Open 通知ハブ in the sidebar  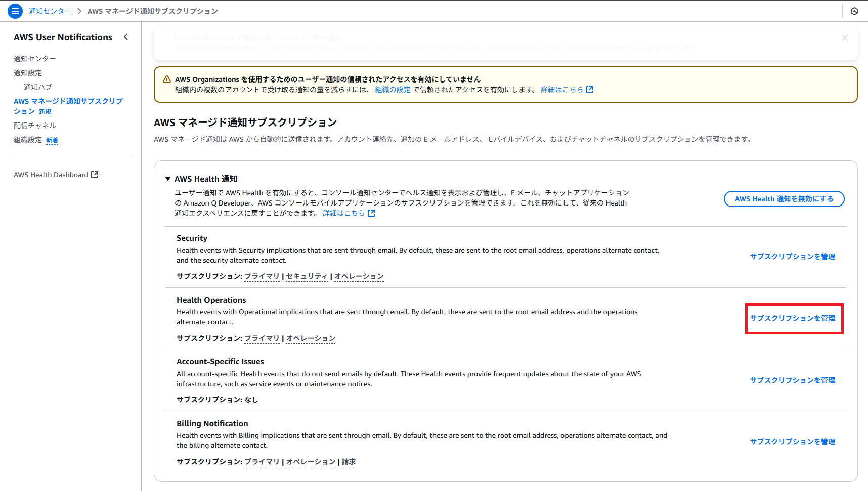click(x=38, y=87)
